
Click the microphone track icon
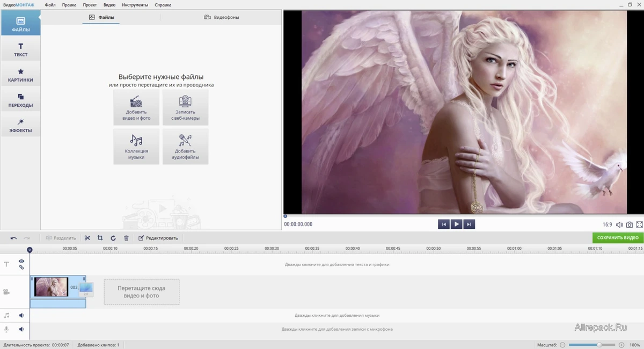[x=6, y=329]
